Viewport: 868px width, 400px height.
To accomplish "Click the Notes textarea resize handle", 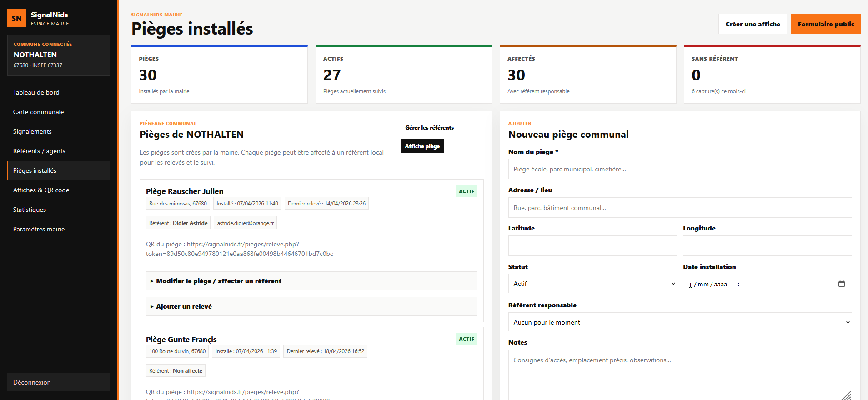I will tap(847, 395).
